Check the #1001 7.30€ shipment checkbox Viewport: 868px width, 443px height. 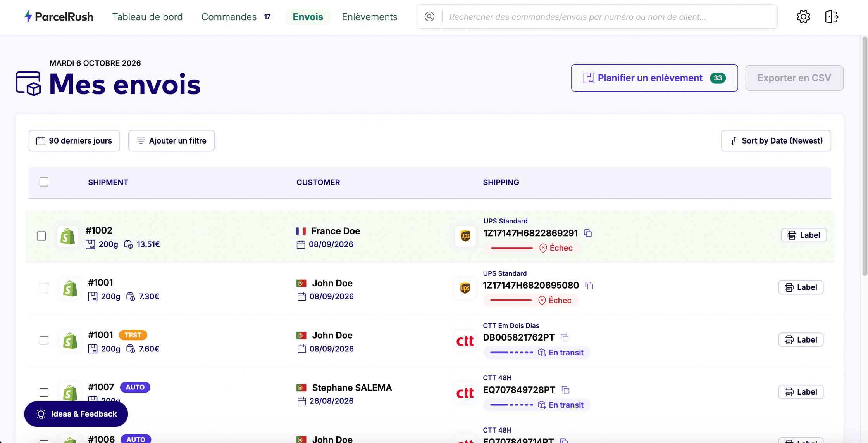[x=44, y=288]
